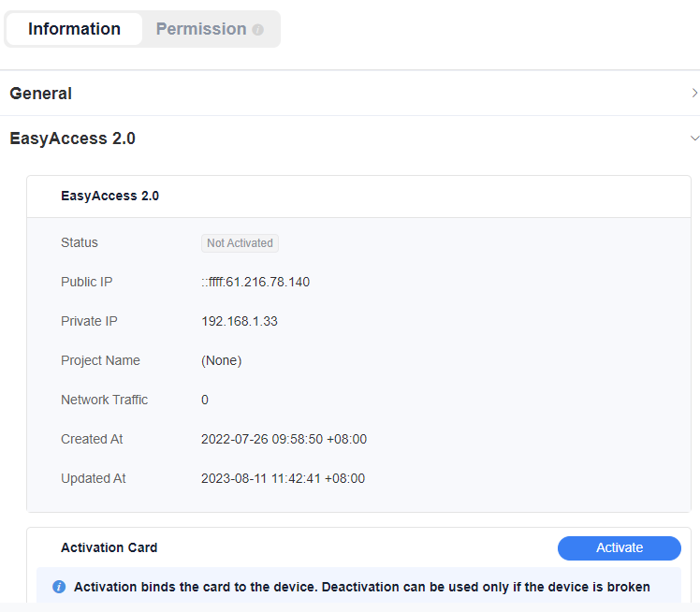Screen dimensions: 700x612
Task: Click the blue info icon in activation notice
Action: [59, 587]
